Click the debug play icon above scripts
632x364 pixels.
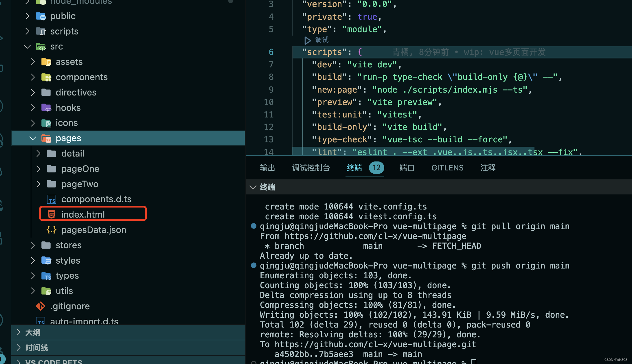307,40
